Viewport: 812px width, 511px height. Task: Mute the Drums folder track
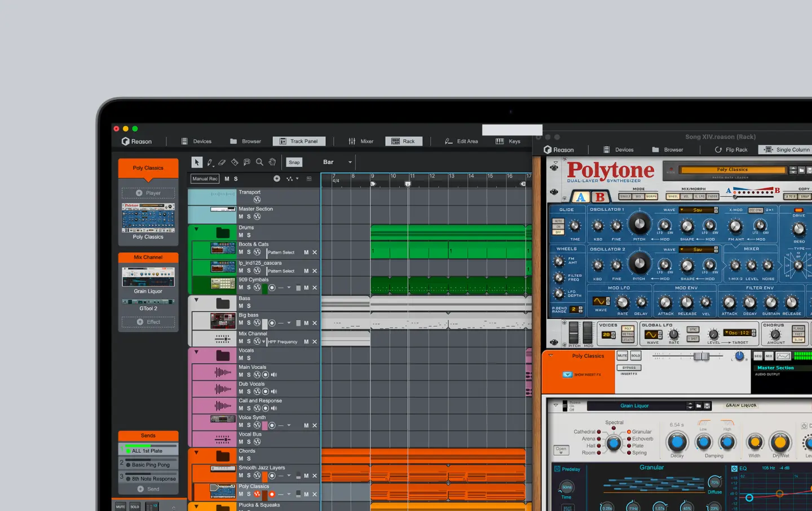(241, 235)
